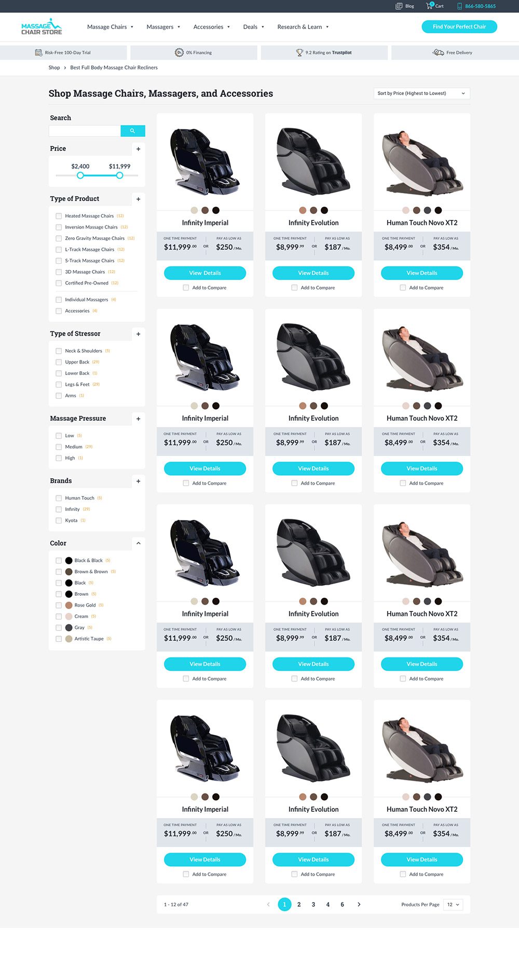
Task: Open Products Per Page dropdown
Action: coord(453,904)
